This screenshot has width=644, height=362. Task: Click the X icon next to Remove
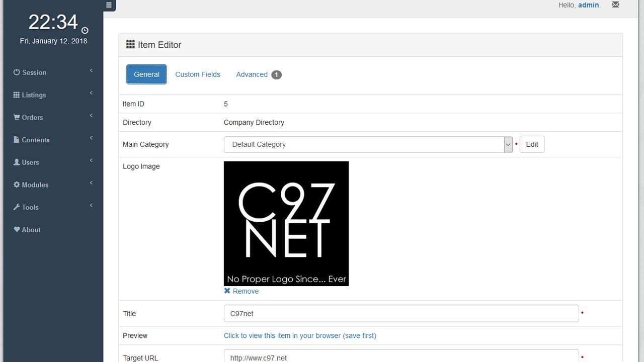pos(227,291)
